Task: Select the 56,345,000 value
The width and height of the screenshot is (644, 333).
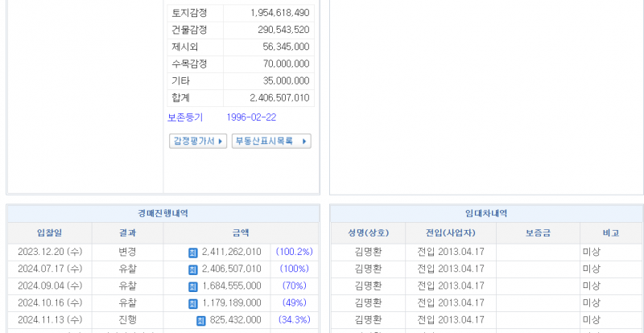Action: [x=286, y=47]
